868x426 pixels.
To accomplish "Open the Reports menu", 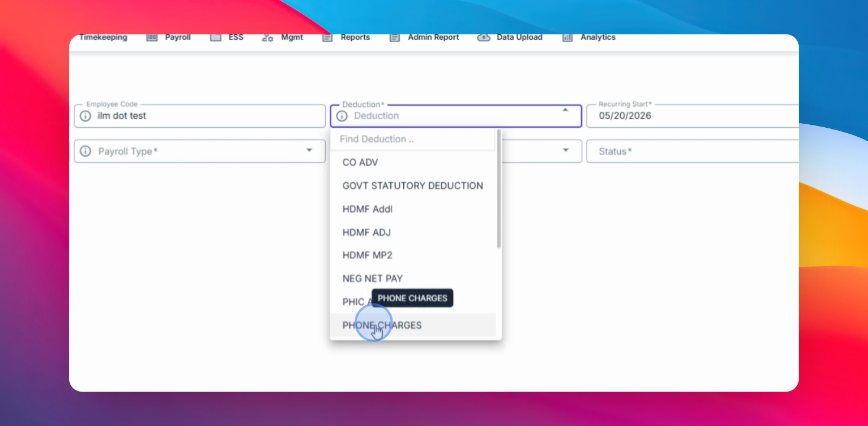I will 355,37.
